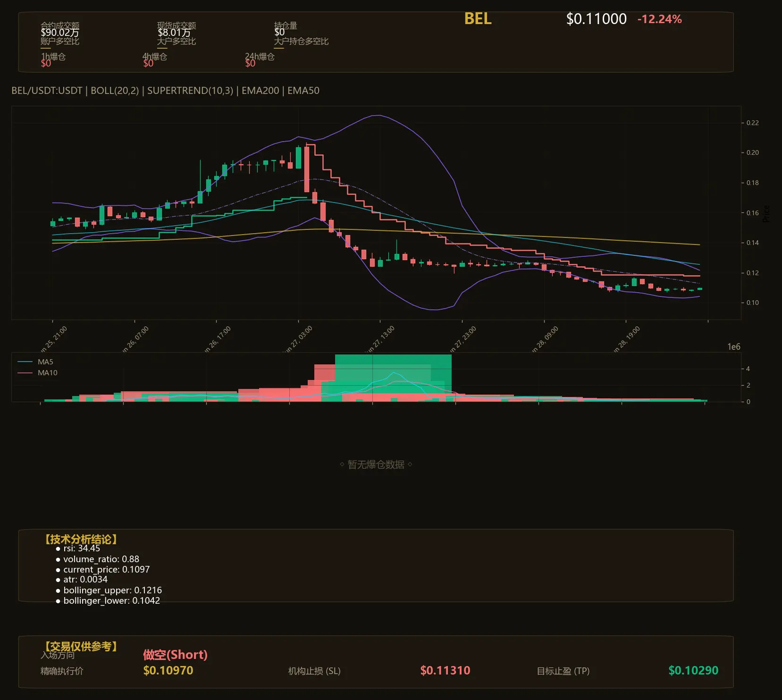The height and width of the screenshot is (700, 782).
Task: Click the 0.10 price axis tick
Action: [753, 303]
